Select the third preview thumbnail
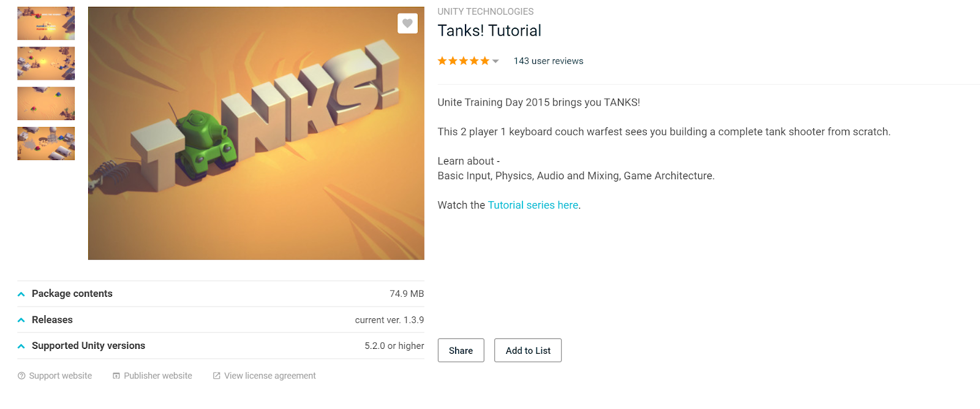This screenshot has width=980, height=409. point(46,103)
